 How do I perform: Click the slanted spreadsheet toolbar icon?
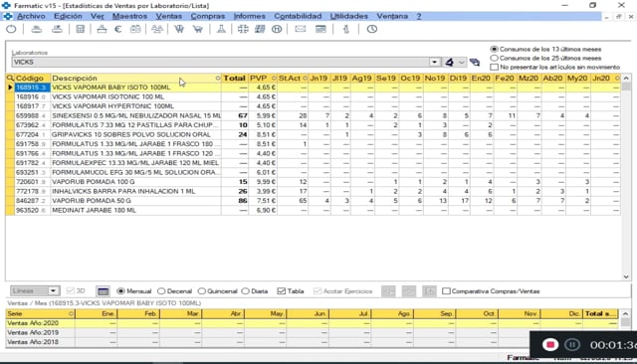tap(260, 29)
